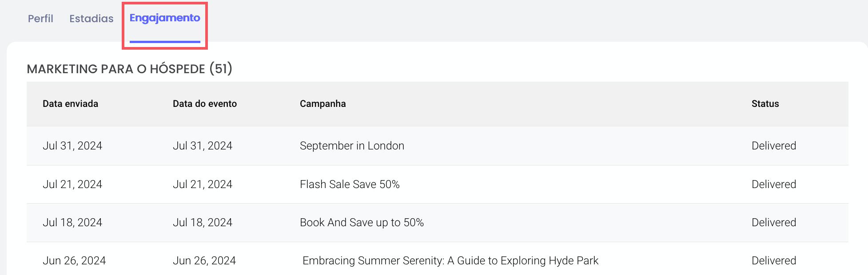Open the September in London campaign
This screenshot has width=868, height=275.
click(352, 146)
